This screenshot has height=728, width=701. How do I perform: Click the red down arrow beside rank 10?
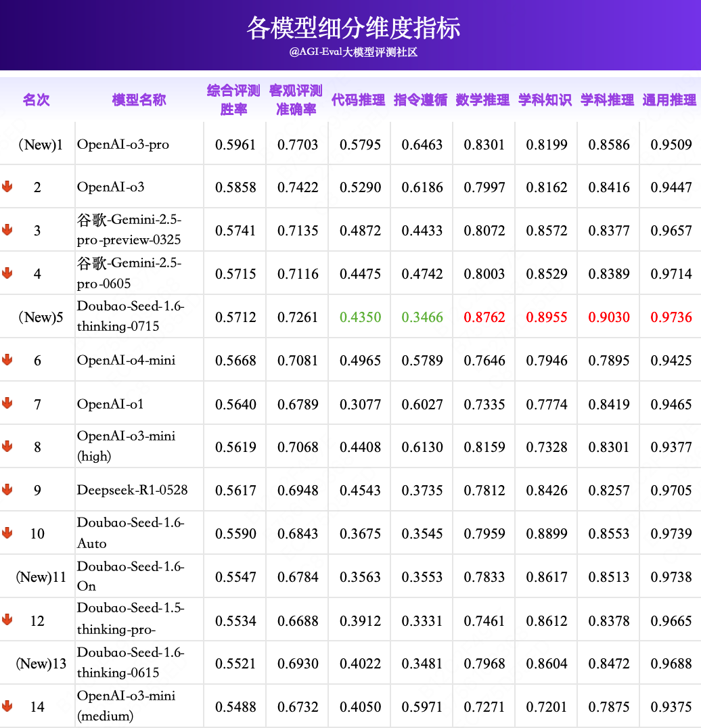click(7, 533)
